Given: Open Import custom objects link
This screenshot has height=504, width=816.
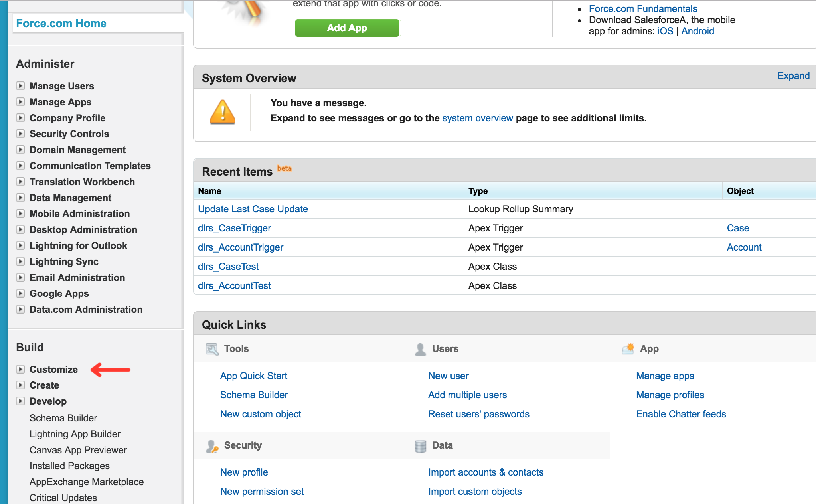Looking at the screenshot, I should click(475, 492).
